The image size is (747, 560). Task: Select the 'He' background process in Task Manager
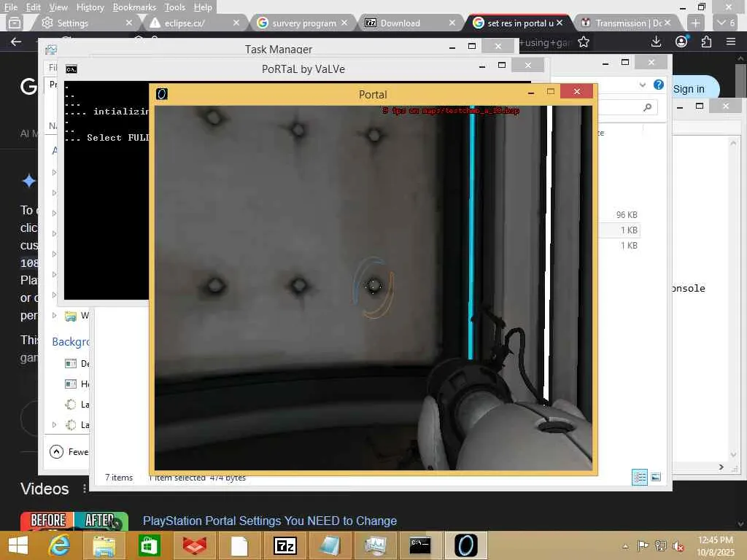tap(76, 384)
